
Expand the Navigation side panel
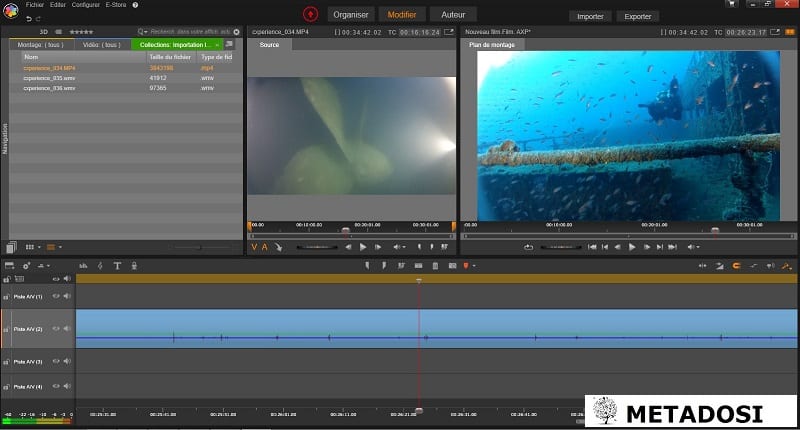pyautogui.click(x=5, y=138)
